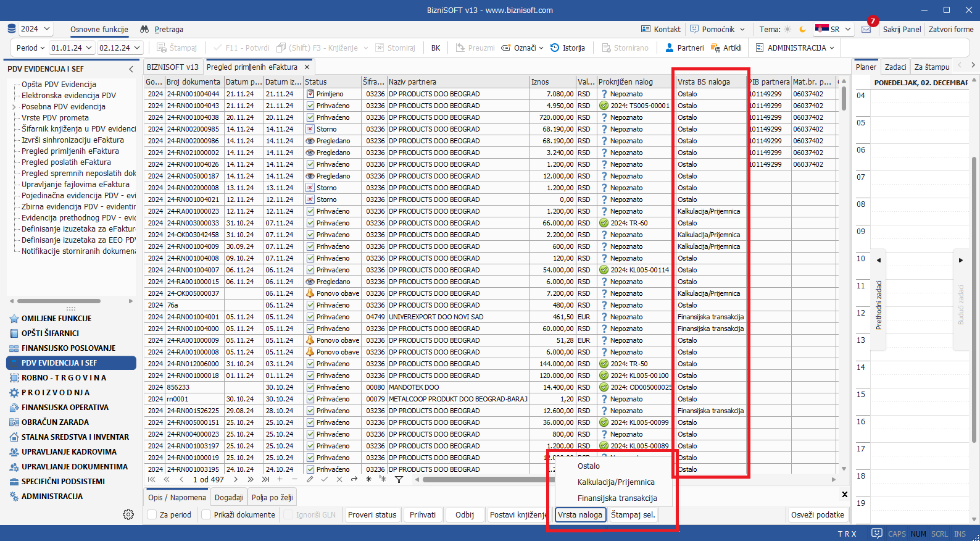Click the Pretraga binoculars search icon
The image size is (980, 541).
[144, 29]
